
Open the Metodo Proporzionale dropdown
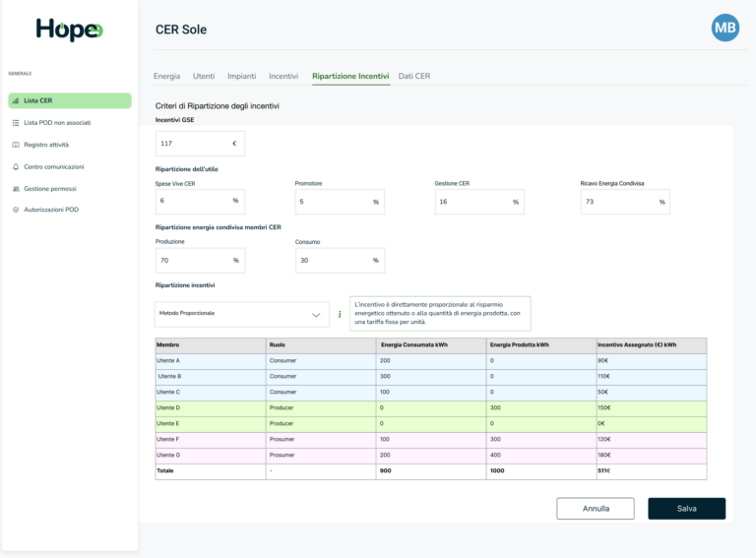click(242, 314)
